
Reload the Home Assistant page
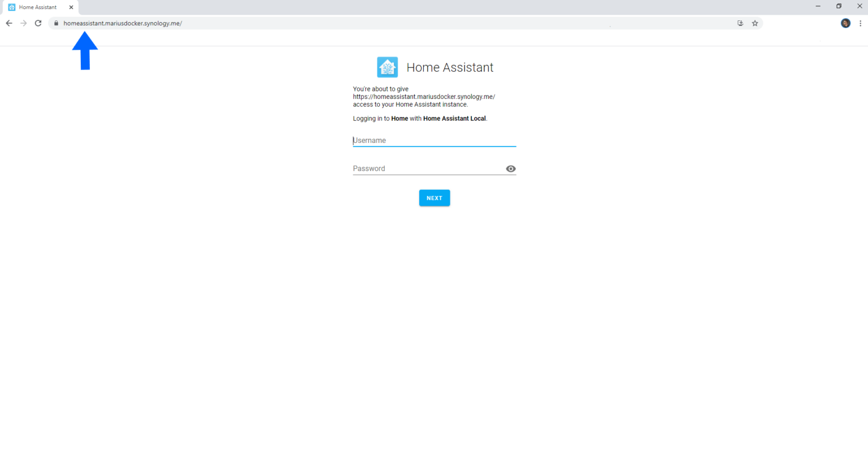coord(38,23)
